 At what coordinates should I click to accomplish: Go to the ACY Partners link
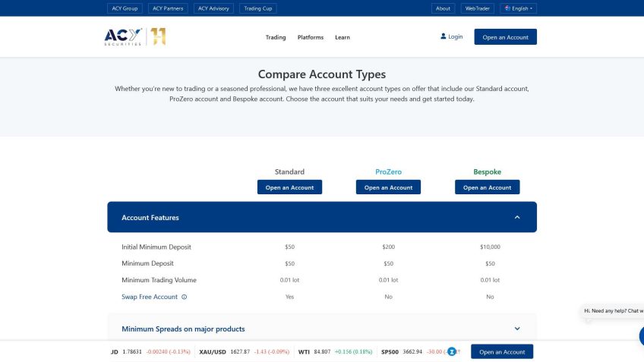coord(167,8)
